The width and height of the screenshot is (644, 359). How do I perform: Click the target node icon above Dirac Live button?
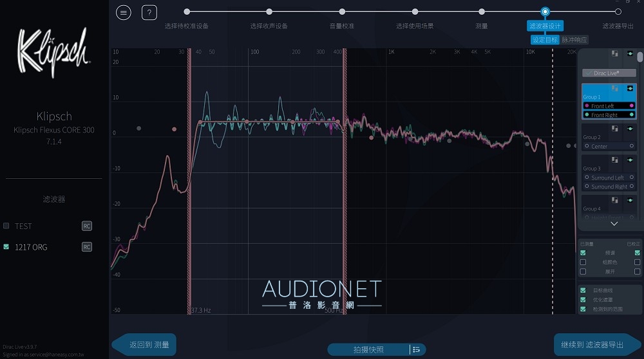click(630, 53)
